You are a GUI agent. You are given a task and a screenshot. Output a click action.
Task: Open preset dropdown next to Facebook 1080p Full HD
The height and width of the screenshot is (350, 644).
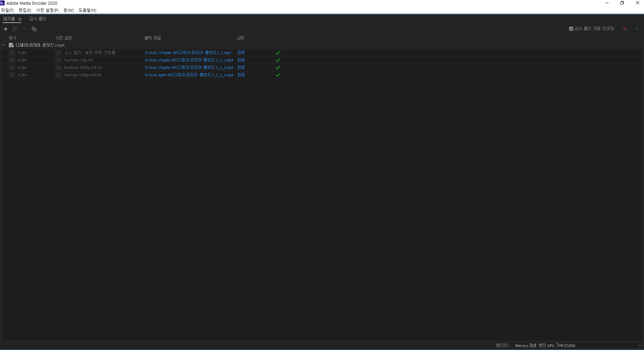58,68
